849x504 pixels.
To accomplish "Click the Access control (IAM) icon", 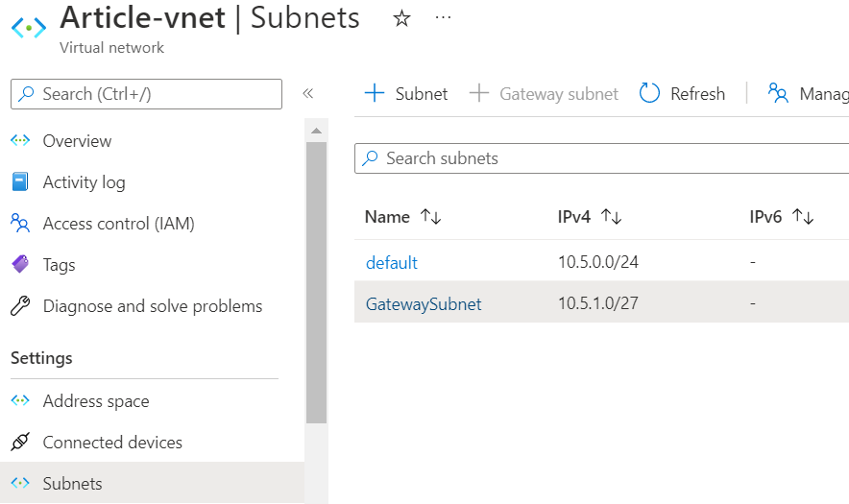I will pyautogui.click(x=20, y=224).
